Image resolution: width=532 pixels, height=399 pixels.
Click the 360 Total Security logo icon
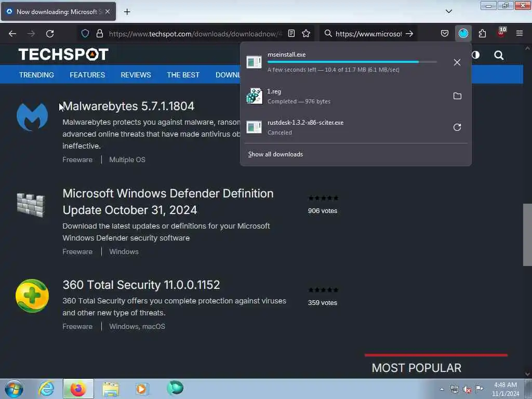32,296
